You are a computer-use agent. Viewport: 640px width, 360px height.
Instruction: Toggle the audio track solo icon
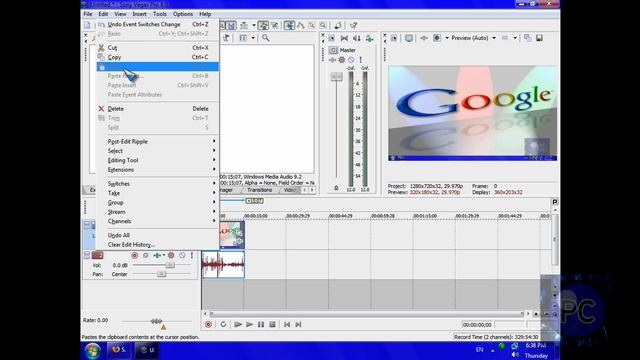[x=191, y=255]
